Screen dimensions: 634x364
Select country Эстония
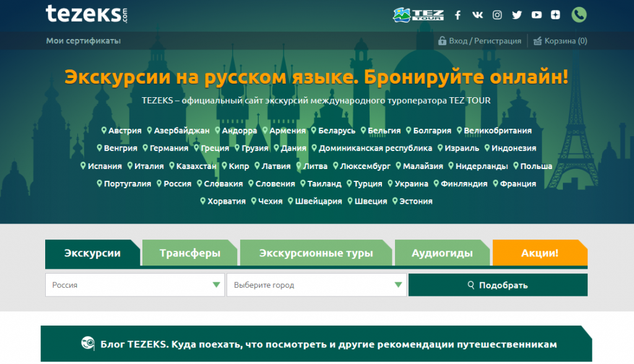415,201
